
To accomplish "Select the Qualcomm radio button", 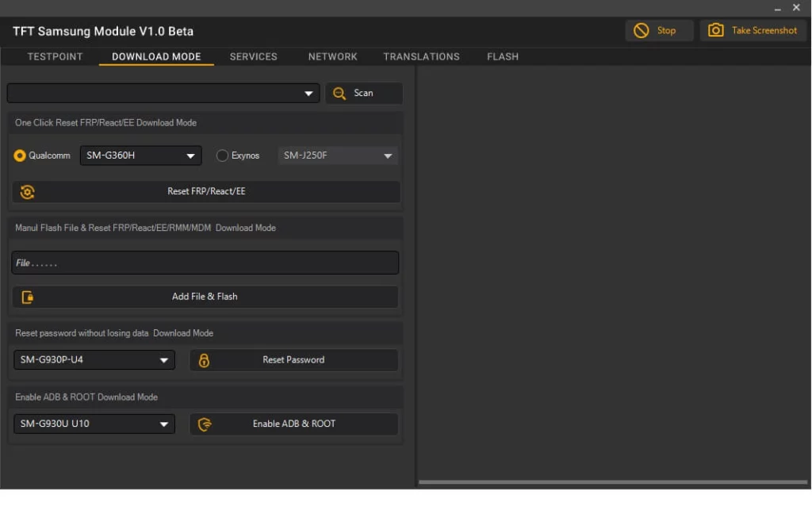I will click(20, 155).
